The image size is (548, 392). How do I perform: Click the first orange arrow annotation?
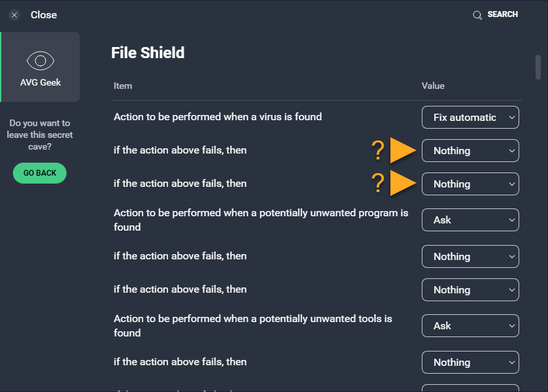403,150
